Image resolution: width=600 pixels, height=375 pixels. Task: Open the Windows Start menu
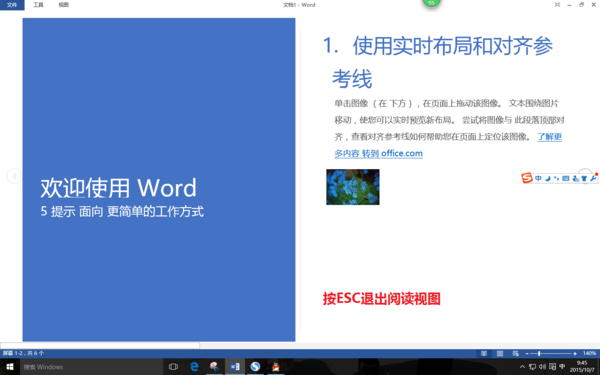click(x=10, y=367)
